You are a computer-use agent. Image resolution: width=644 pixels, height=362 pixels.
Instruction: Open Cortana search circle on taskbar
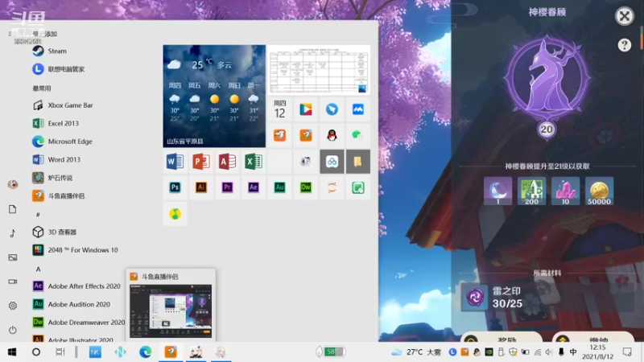36,352
